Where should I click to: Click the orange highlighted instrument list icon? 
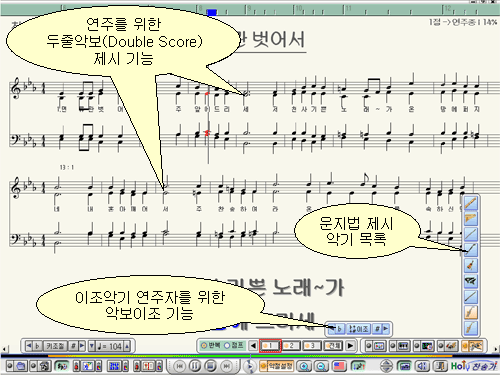[476, 346]
